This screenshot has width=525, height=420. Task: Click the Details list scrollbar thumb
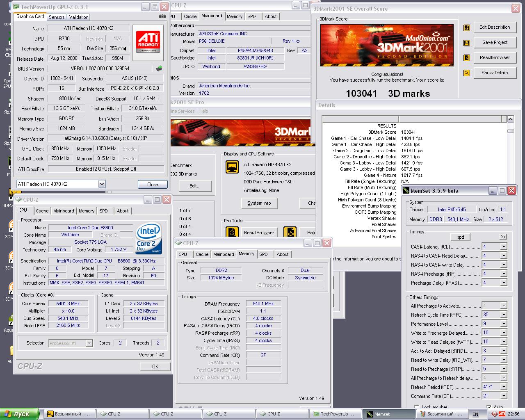tap(510, 131)
